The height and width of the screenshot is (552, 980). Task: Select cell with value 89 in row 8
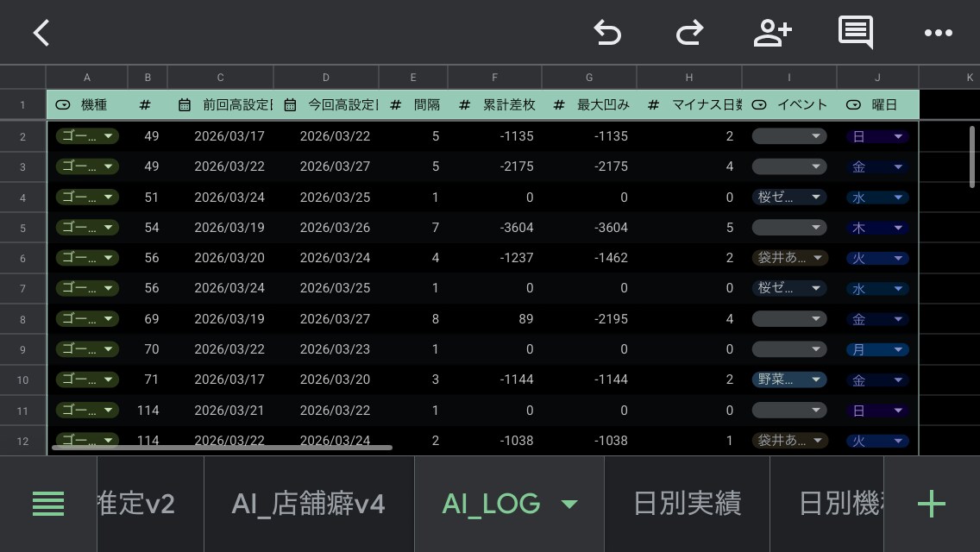494,319
